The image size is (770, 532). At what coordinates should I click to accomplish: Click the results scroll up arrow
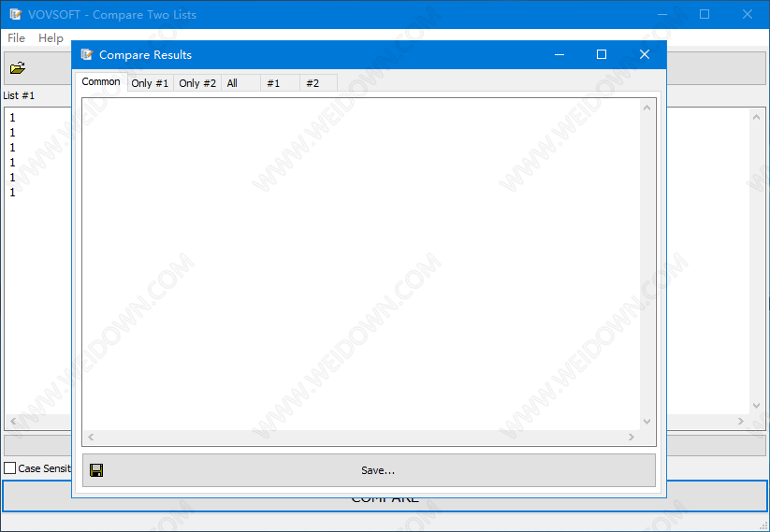[647, 108]
